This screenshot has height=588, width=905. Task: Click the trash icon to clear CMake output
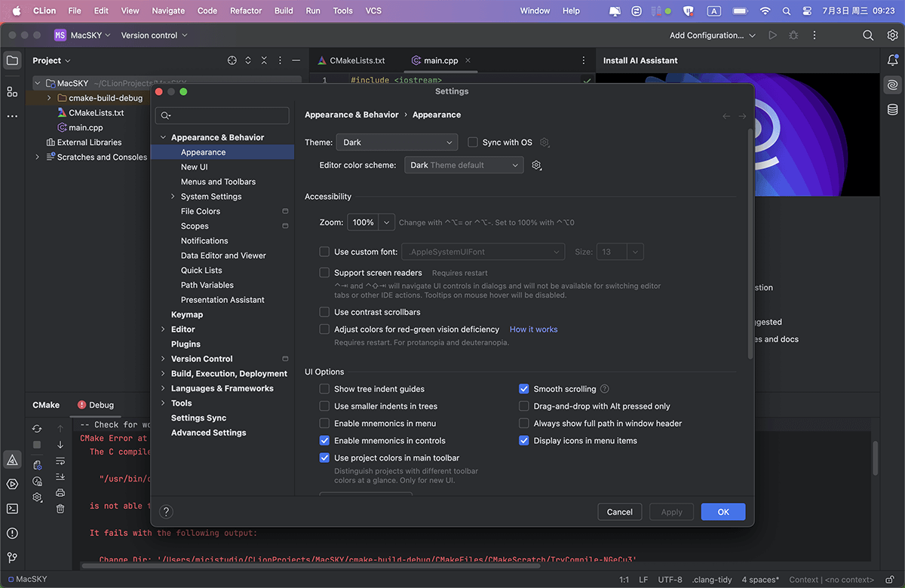[x=60, y=509]
